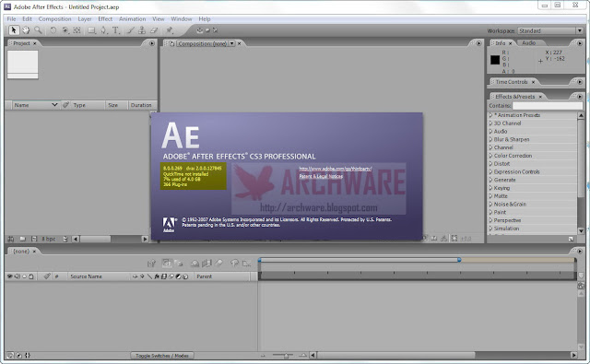Expand the Keying effects category
The image size is (590, 364).
[x=490, y=188]
